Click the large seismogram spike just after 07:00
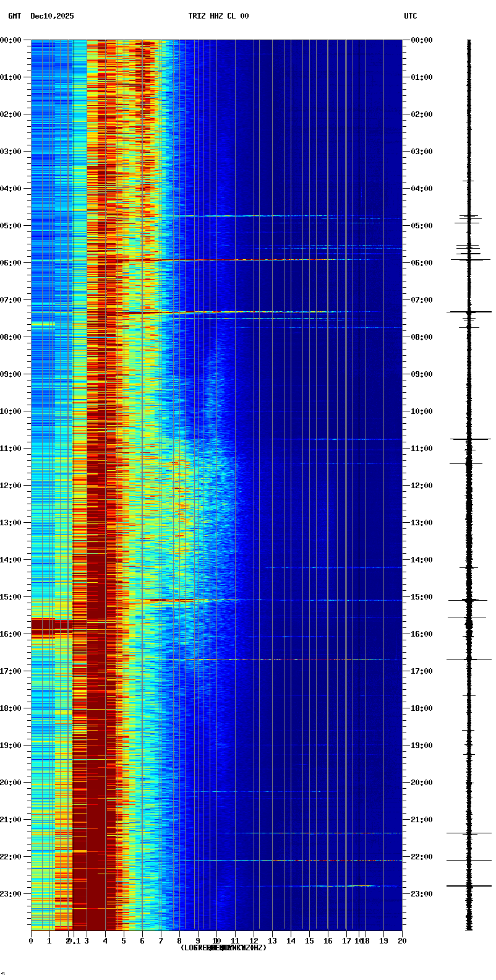Image resolution: width=496 pixels, height=980 pixels. (x=469, y=312)
